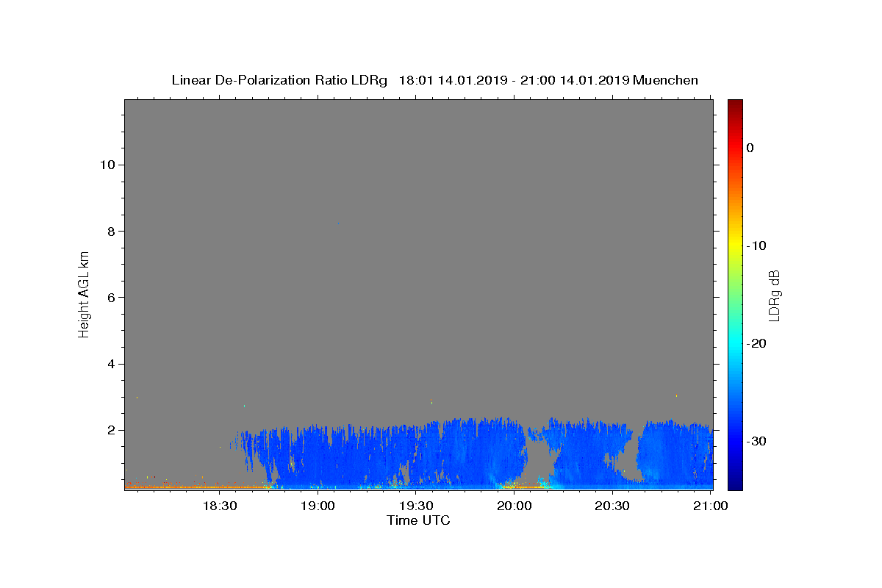Viewport: 882px width, 588px height.
Task: Click the blue cloud layer near 19:45
Action: tap(467, 452)
